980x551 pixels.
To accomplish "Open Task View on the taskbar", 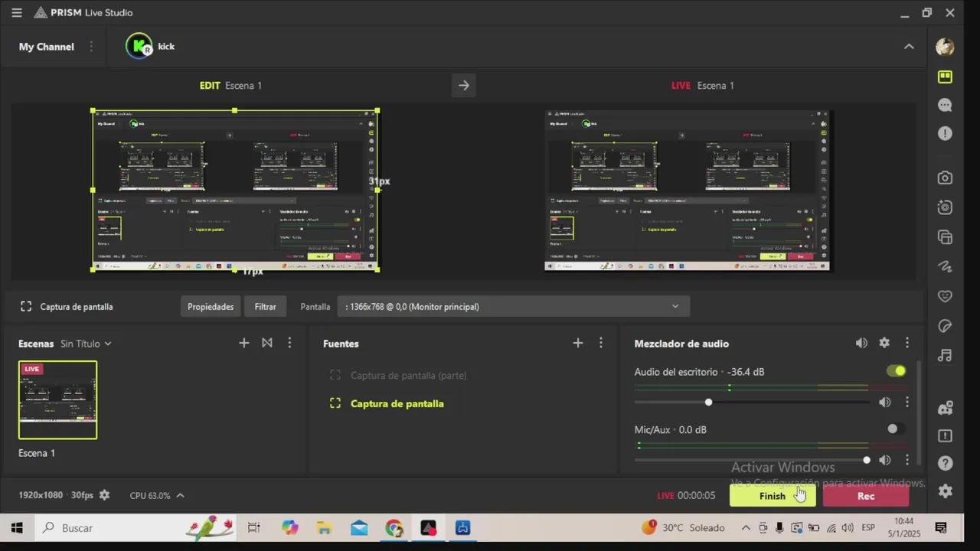I will 253,527.
